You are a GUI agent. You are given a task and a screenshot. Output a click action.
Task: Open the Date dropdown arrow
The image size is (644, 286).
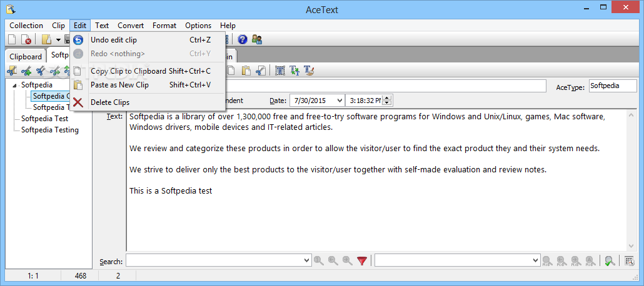[x=340, y=100]
